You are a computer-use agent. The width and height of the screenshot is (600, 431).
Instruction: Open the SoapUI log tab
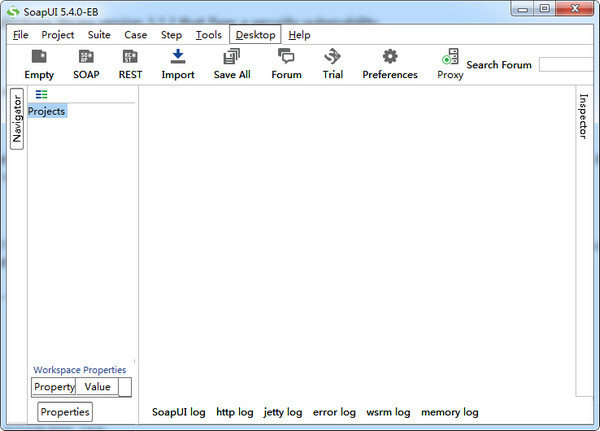pyautogui.click(x=179, y=412)
